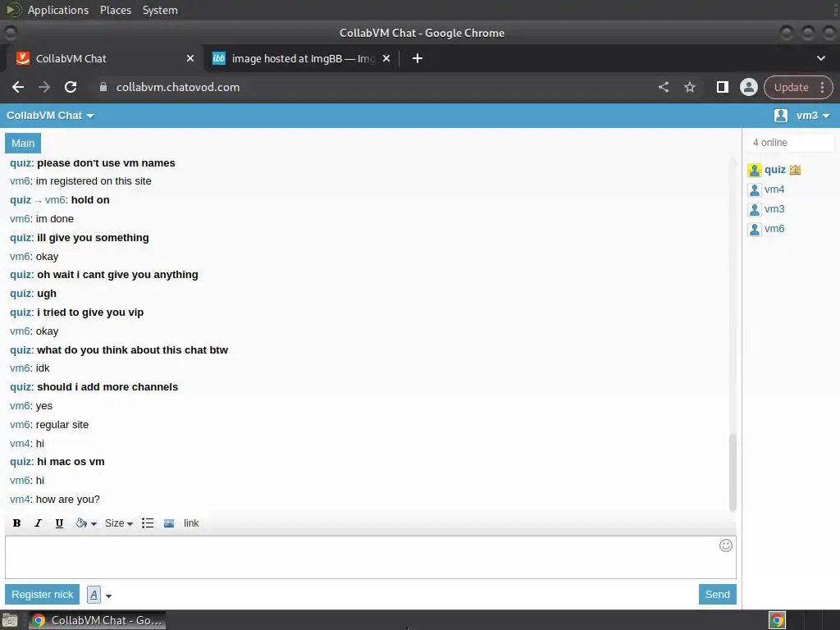The height and width of the screenshot is (630, 840).
Task: Open the tab search dropdown arrow
Action: click(x=820, y=58)
